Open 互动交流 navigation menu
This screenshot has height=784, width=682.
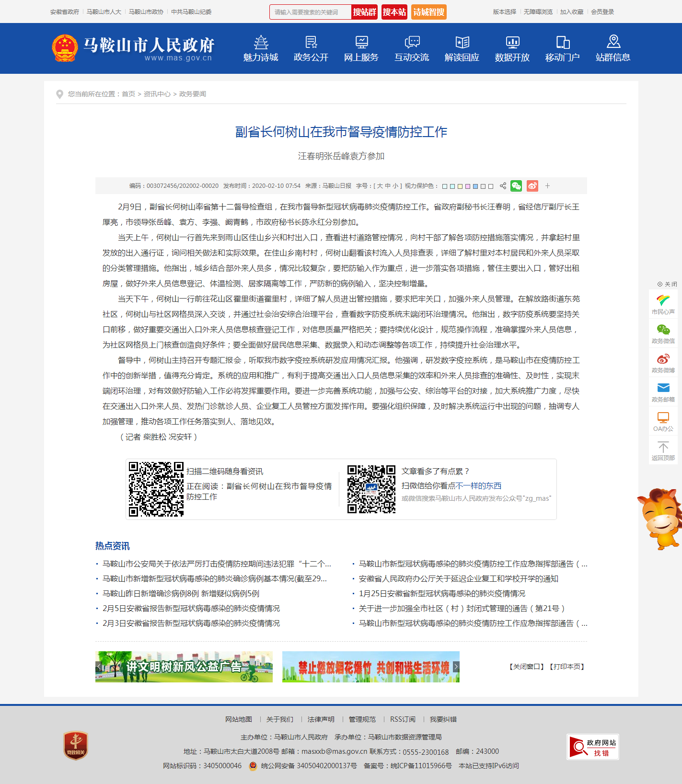click(411, 49)
